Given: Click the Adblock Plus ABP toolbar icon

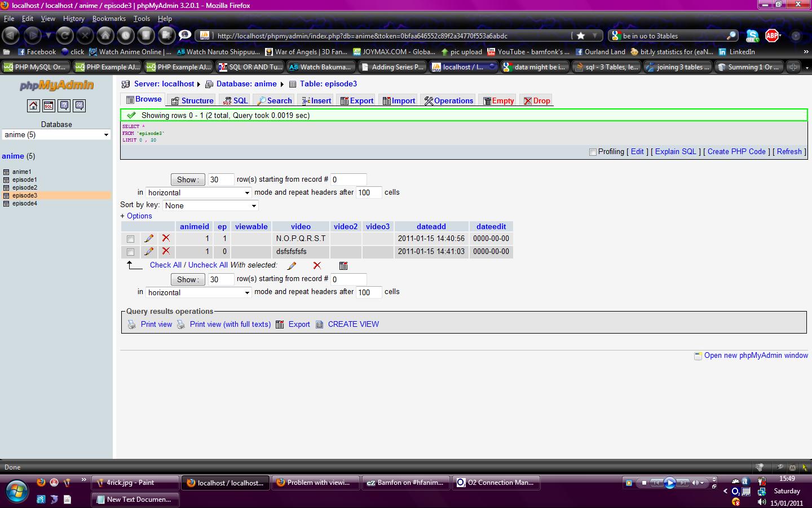Looking at the screenshot, I should click(x=772, y=36).
